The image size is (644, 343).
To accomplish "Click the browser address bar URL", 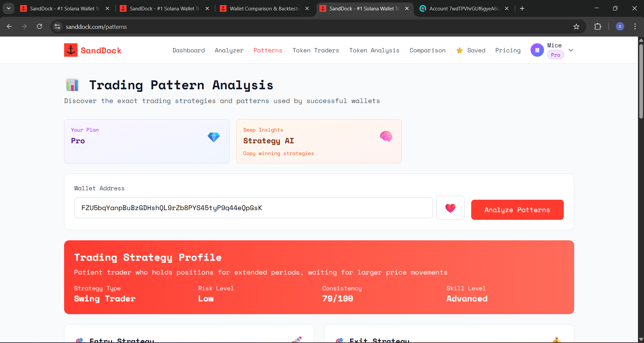I will pyautogui.click(x=96, y=27).
